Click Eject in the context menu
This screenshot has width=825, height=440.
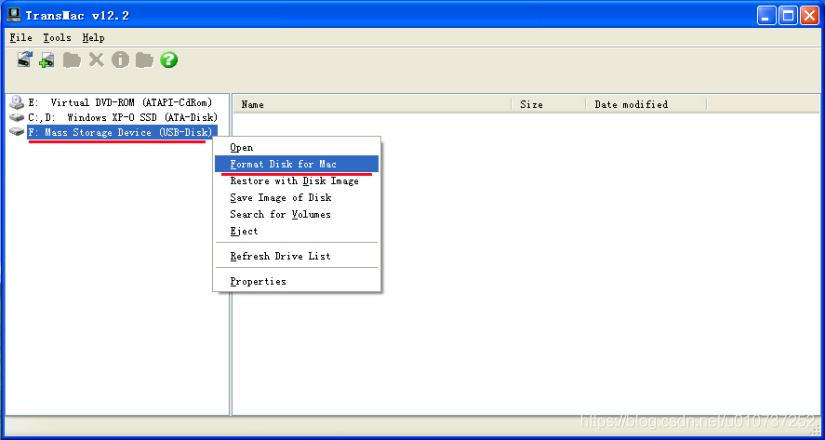pos(297,231)
